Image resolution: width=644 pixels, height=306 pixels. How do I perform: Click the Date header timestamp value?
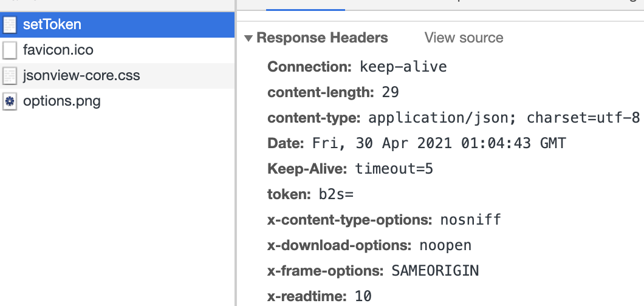(439, 143)
